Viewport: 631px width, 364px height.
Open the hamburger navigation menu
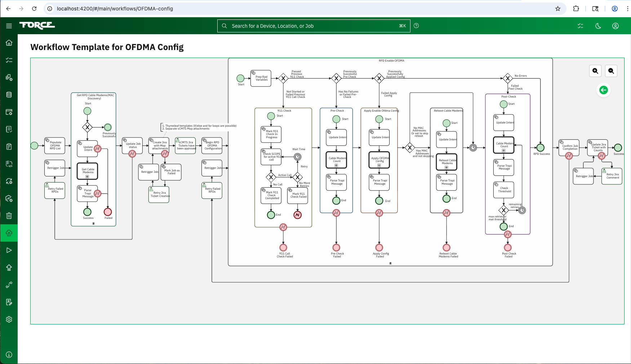click(9, 26)
